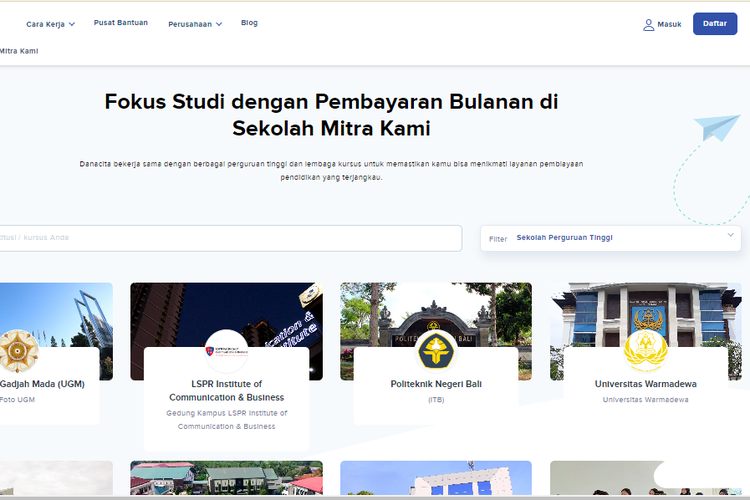This screenshot has width=750, height=500.
Task: Click the Politeknik Negeri Bali emblem
Action: pyautogui.click(x=436, y=351)
